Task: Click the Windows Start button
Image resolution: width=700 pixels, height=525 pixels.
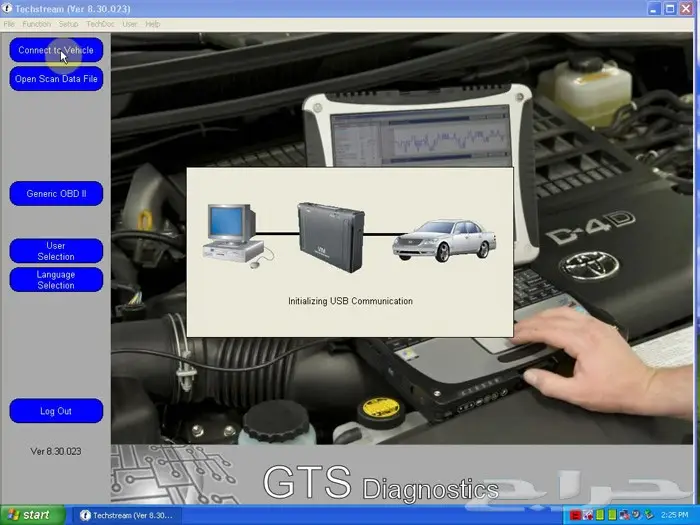Action: click(32, 515)
